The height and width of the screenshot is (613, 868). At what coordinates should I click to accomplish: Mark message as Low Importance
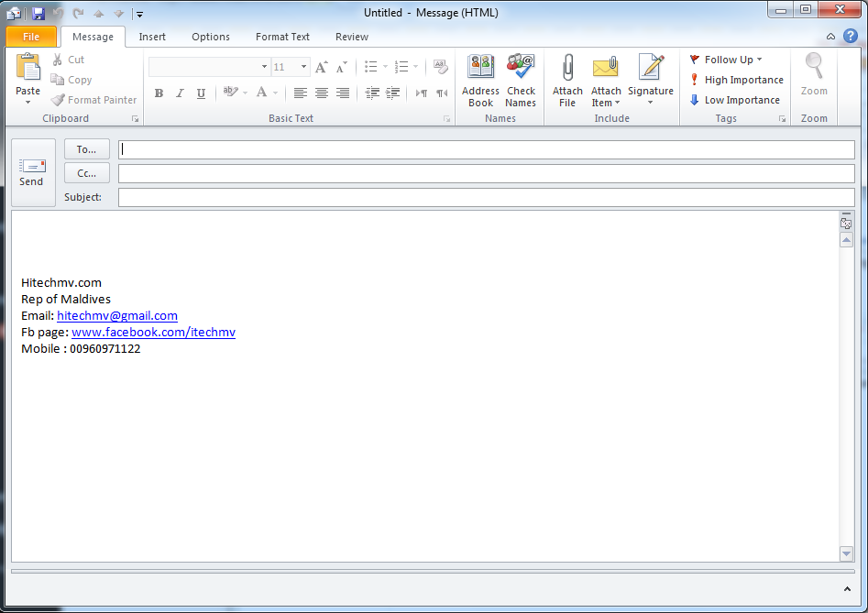click(734, 100)
